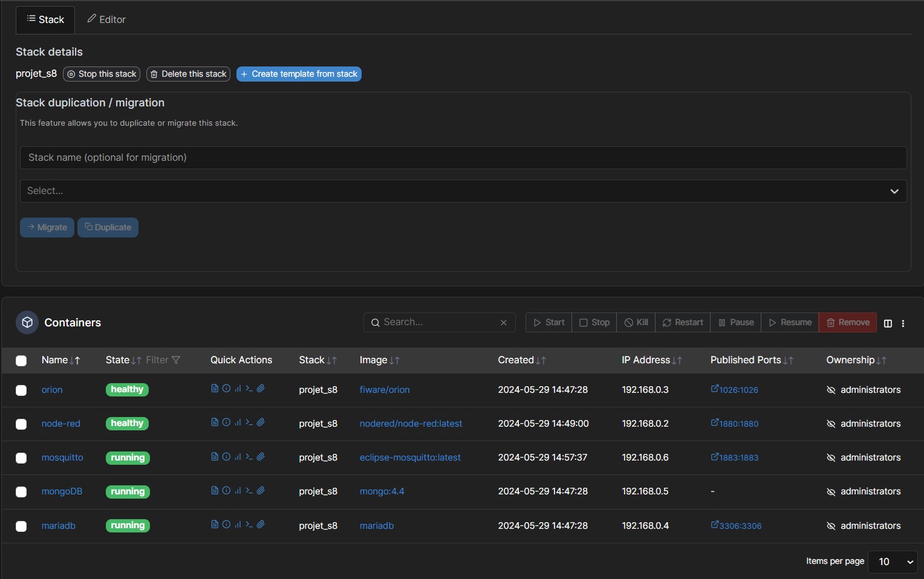This screenshot has height=579, width=924.
Task: Click attach icon for orion container
Action: click(261, 389)
